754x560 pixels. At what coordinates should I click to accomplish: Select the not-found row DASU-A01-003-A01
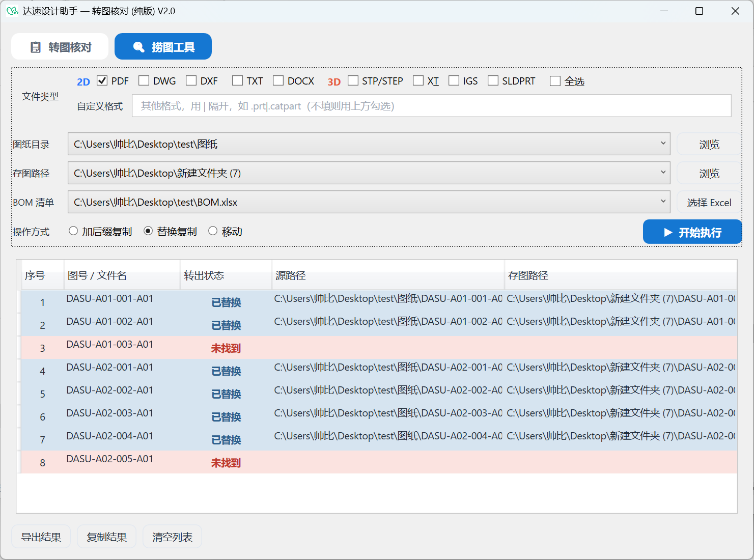[x=379, y=348]
